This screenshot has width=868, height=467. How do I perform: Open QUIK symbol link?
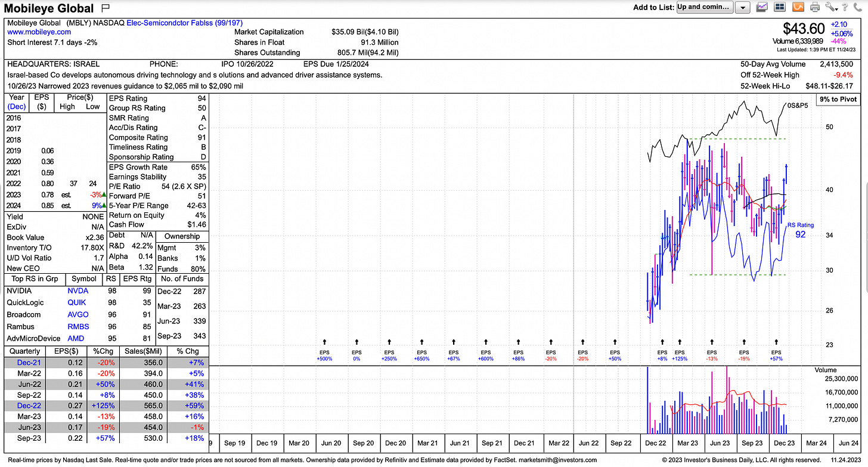pyautogui.click(x=78, y=303)
